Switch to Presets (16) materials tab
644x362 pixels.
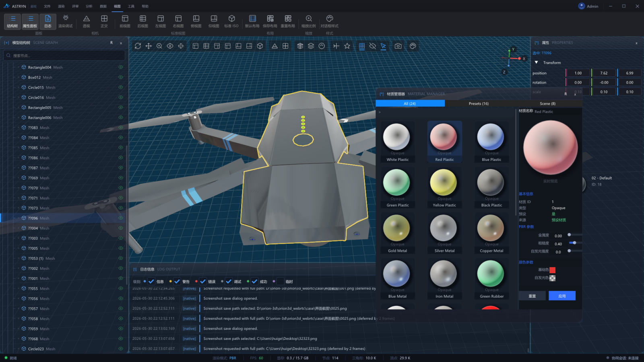click(479, 103)
